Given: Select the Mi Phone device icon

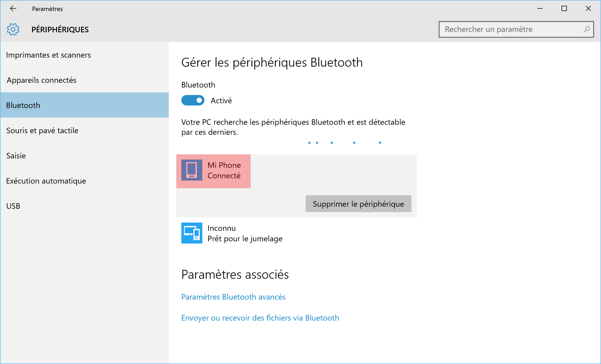Looking at the screenshot, I should click(x=192, y=170).
